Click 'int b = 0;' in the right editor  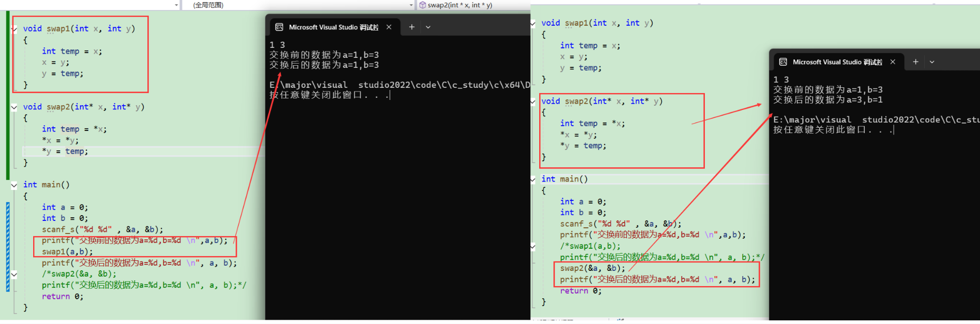(583, 212)
